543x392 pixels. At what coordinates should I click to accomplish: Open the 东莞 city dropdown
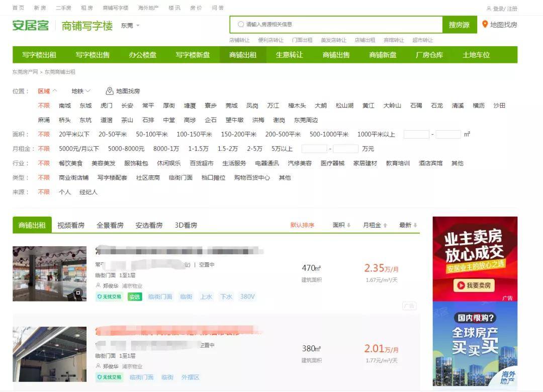[130, 26]
